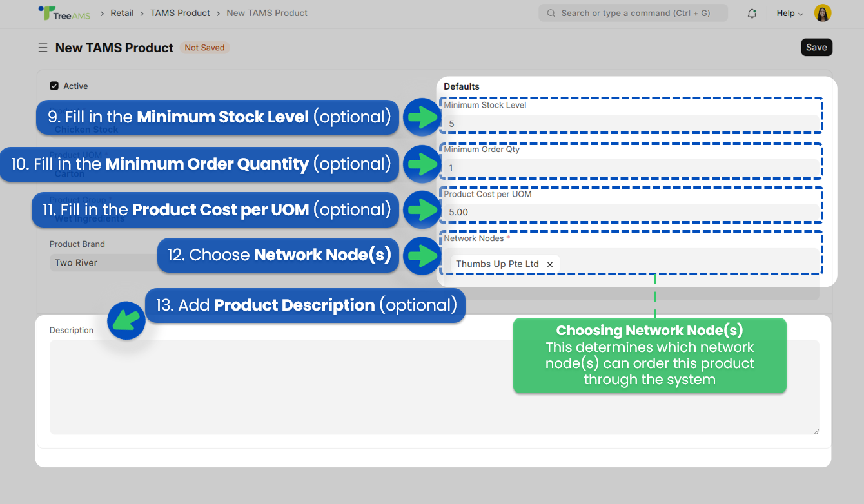Click the Minimum Stock Level field
The image size is (864, 504).
(x=631, y=124)
